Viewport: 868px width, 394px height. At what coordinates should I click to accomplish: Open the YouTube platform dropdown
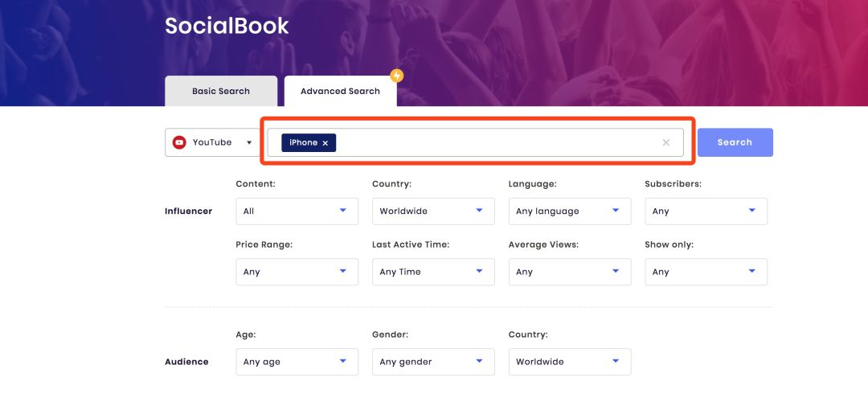point(212,142)
